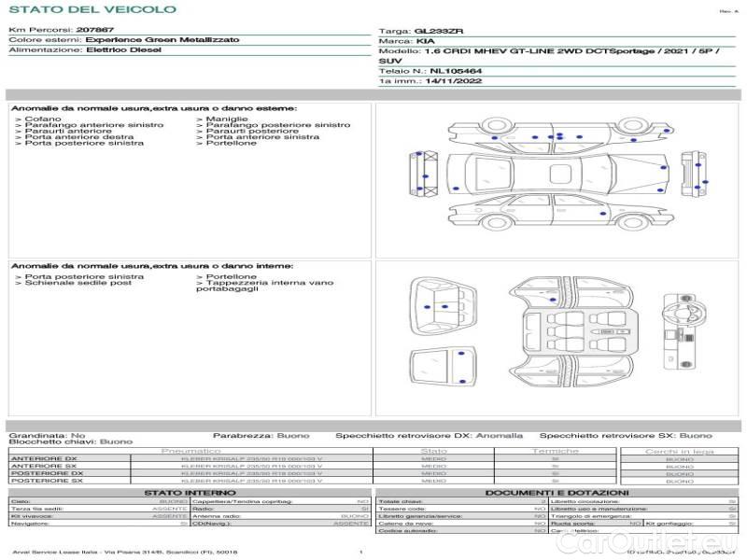
Task: Click the STATO DEL VEICOLO title
Action: 92,9
